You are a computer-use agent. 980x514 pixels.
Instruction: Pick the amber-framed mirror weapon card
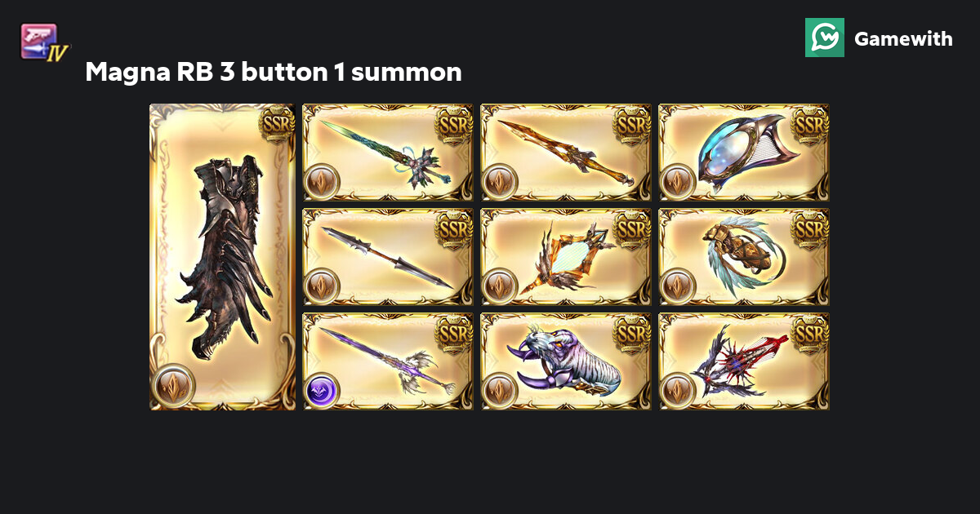[566, 257]
